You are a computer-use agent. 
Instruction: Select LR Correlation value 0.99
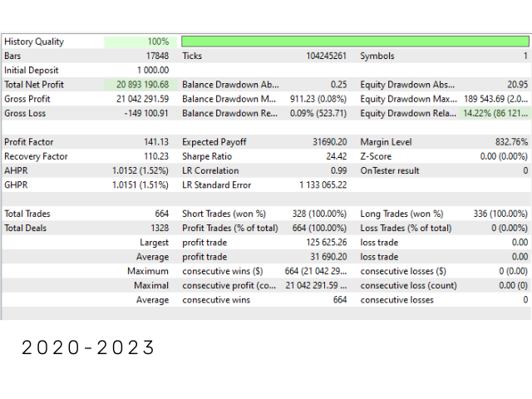click(338, 170)
